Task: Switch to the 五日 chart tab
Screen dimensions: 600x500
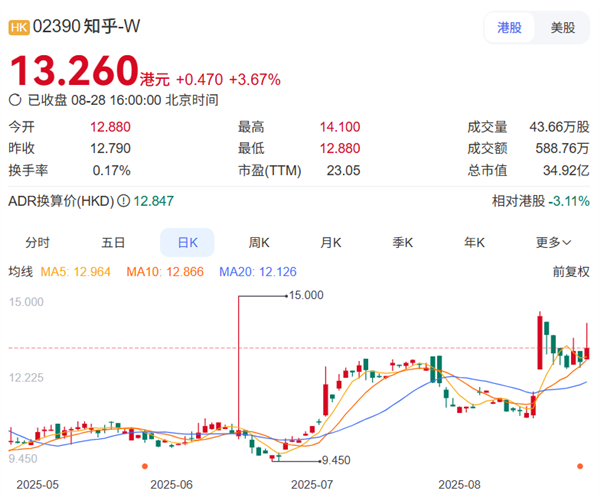Action: tap(113, 242)
